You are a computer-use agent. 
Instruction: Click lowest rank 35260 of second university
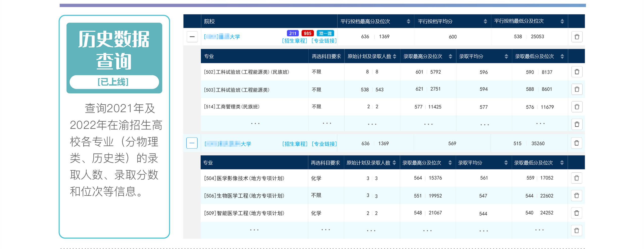(x=538, y=144)
